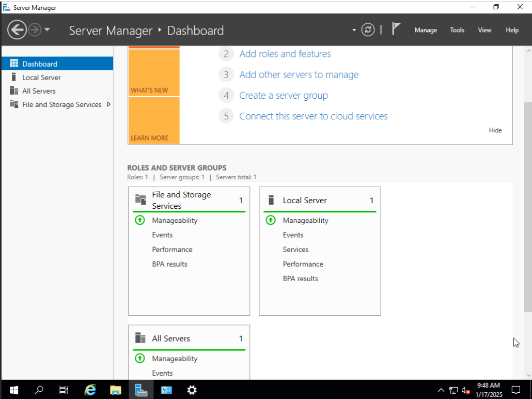The height and width of the screenshot is (399, 532).
Task: Click the step 2 number circle
Action: pos(226,54)
